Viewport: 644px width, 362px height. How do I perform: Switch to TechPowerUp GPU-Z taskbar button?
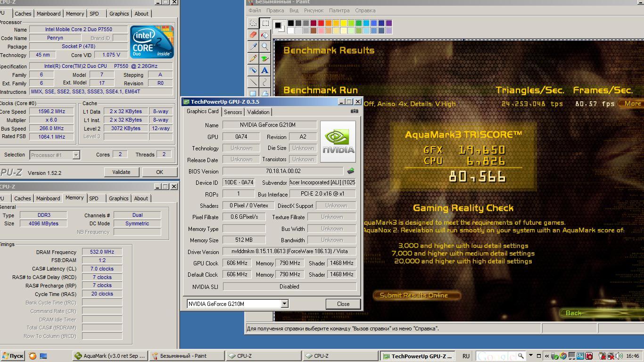[x=418, y=356]
